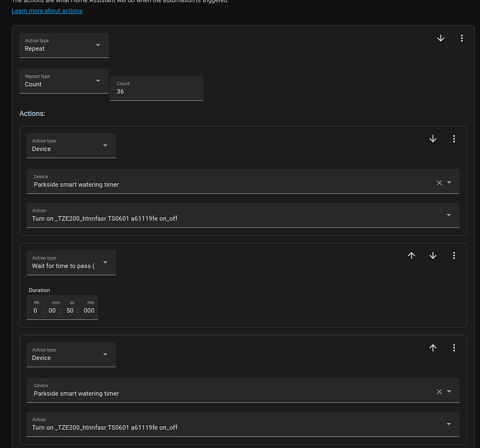Move the Repeat action down
The width and height of the screenshot is (480, 448).
click(440, 38)
